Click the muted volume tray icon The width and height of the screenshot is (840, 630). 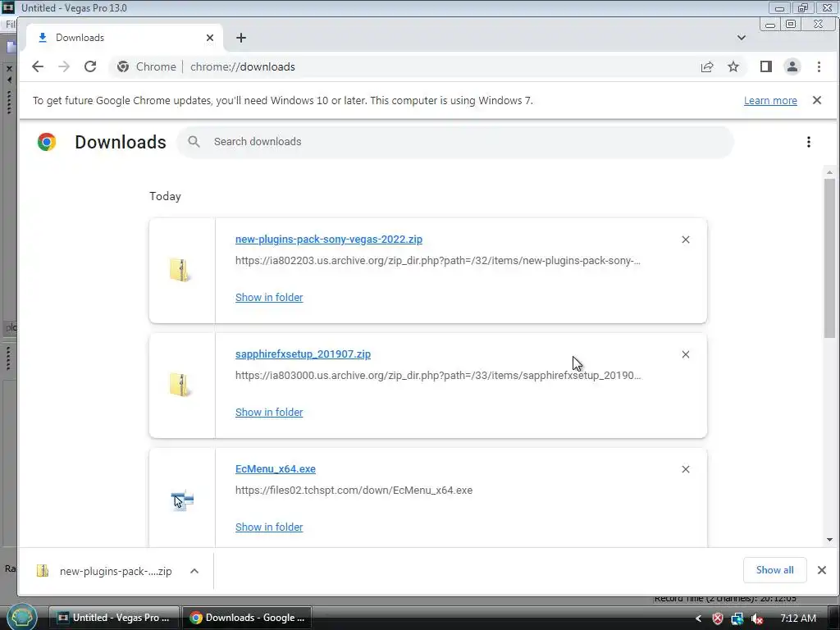pos(757,619)
